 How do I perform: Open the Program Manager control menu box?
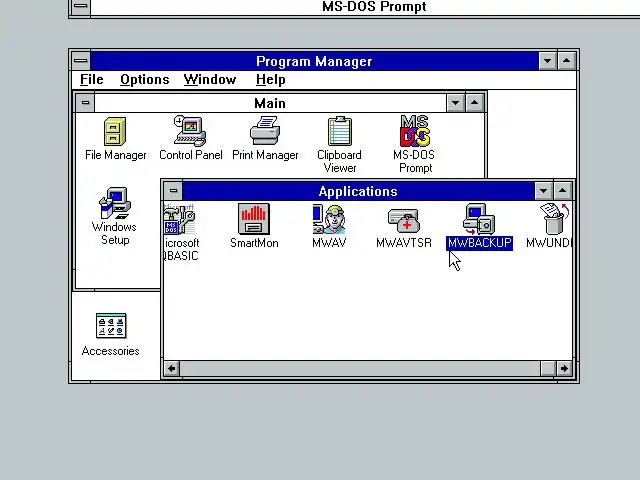click(x=81, y=61)
